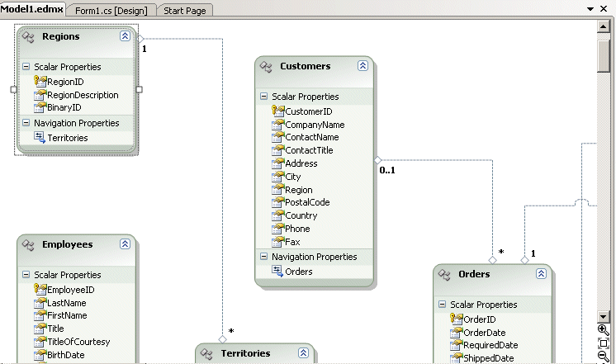Click the Territories entity title
This screenshot has width=616, height=364.
point(245,353)
